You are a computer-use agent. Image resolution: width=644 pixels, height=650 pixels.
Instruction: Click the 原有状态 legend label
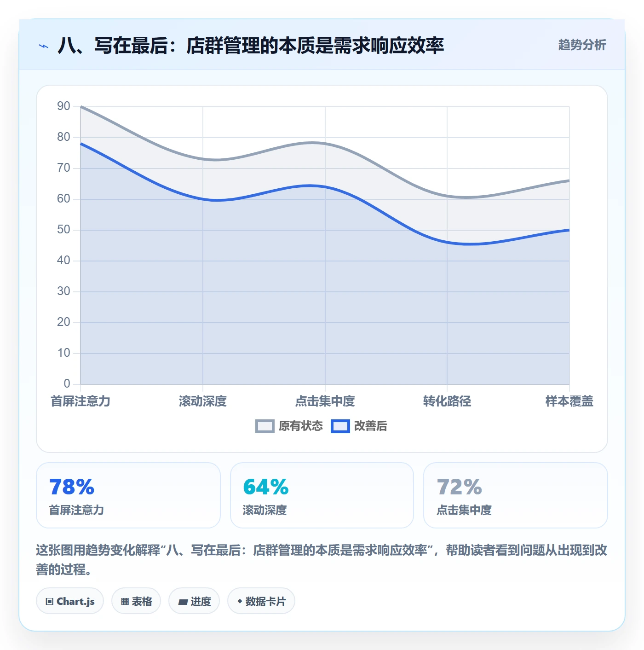pos(301,426)
